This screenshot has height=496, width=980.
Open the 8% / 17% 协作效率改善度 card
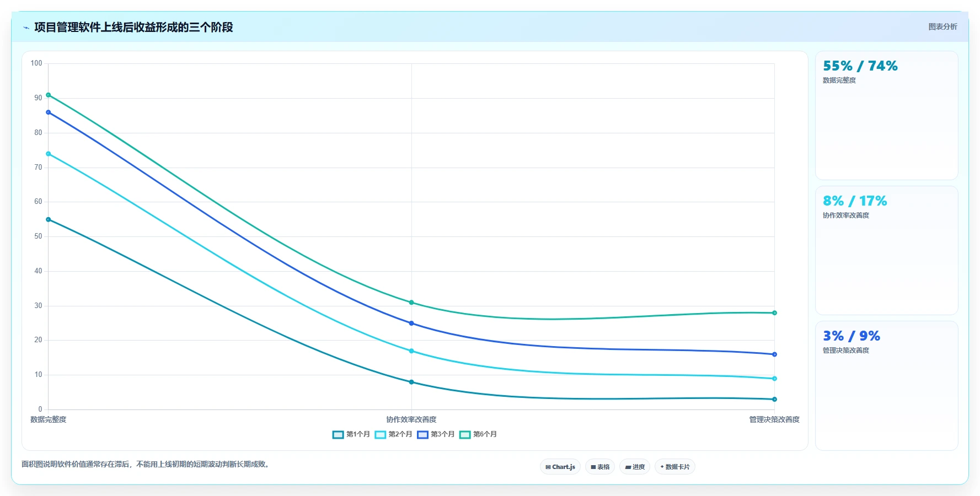click(887, 251)
